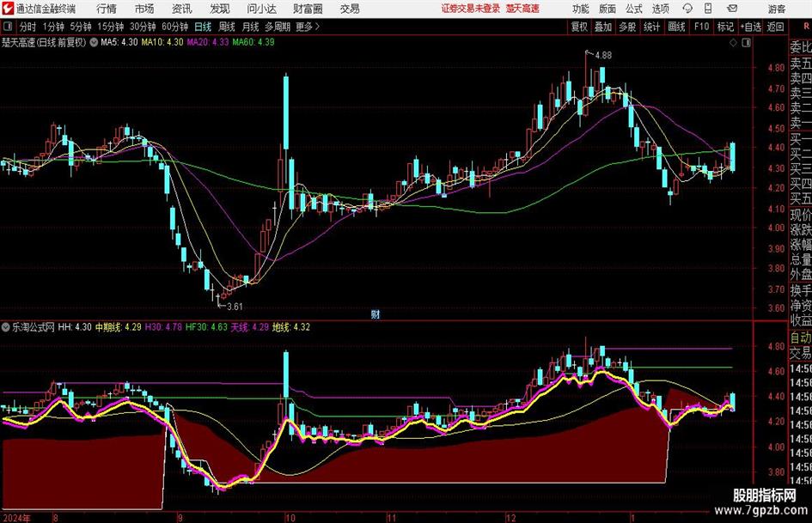The image size is (812, 523).
Task: Click the 4.80 price axis label in main chart
Action: point(776,68)
